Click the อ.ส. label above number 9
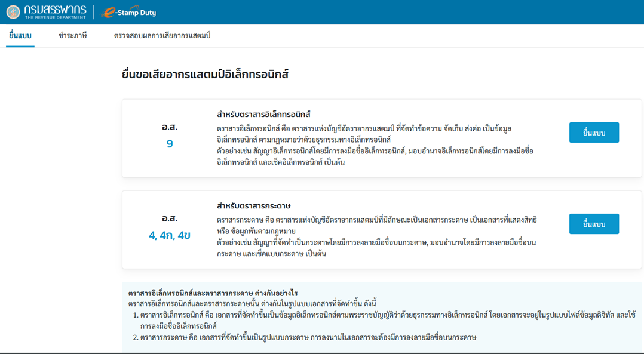This screenshot has height=354, width=644. (x=170, y=127)
